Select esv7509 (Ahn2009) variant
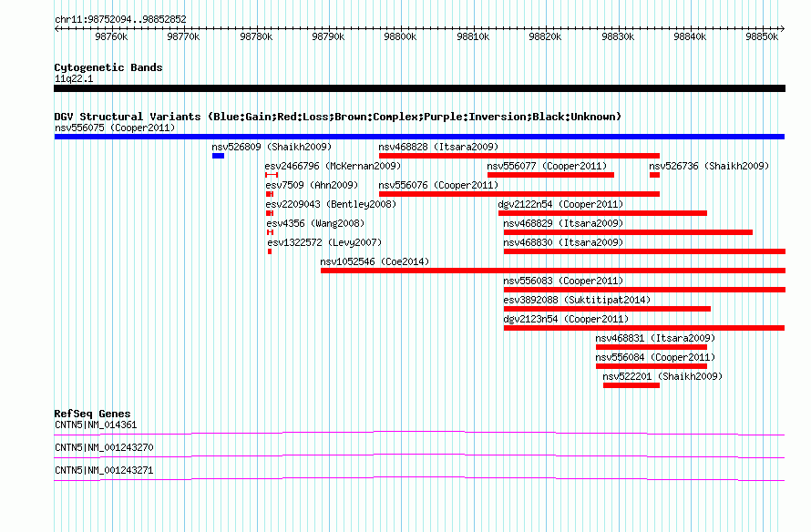The image size is (811, 532). click(x=312, y=185)
